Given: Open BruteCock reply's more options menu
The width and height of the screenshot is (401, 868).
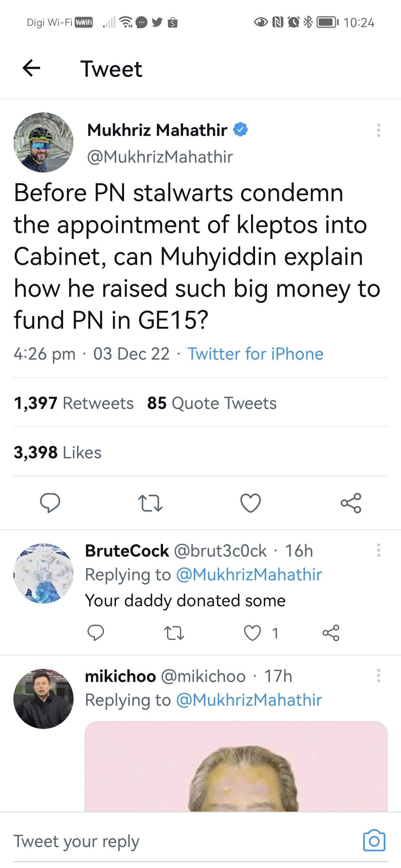Looking at the screenshot, I should pyautogui.click(x=378, y=550).
